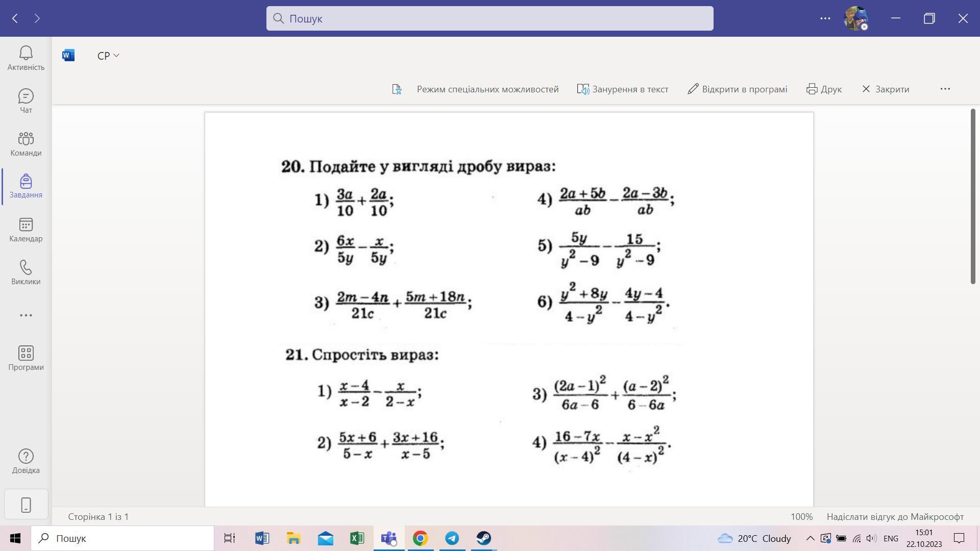Open Settings and more menu in title bar
This screenshot has width=980, height=551.
pos(825,18)
